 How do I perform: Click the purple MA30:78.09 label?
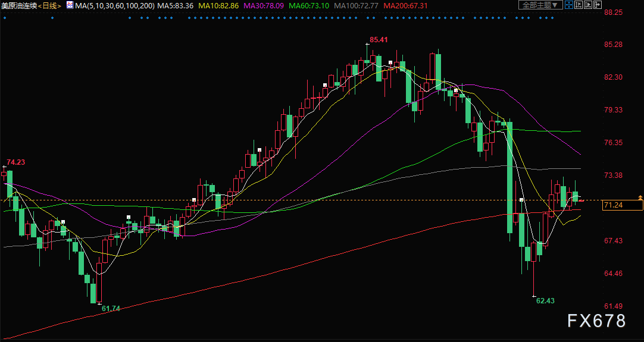(262, 5)
